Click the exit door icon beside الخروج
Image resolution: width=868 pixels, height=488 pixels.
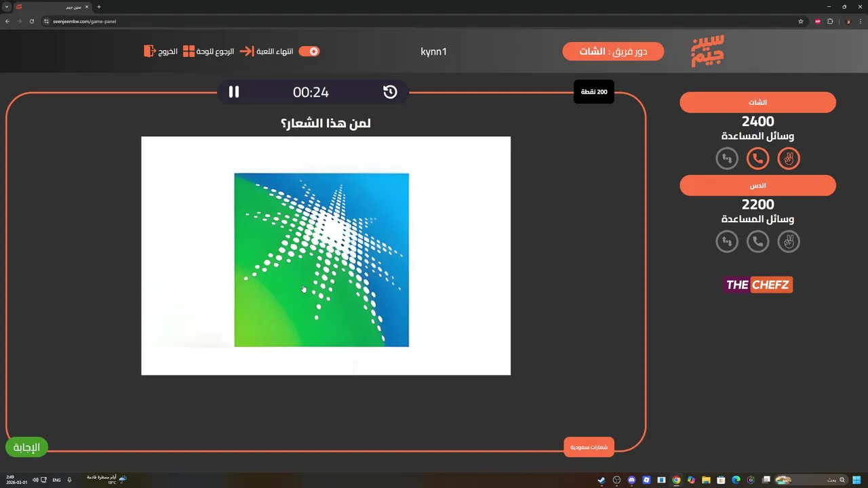coord(150,52)
